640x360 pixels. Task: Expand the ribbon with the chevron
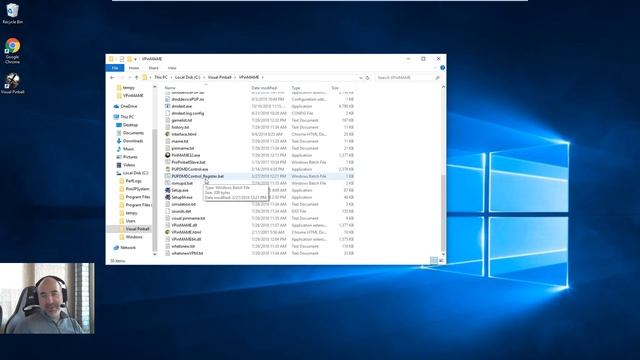[436, 68]
